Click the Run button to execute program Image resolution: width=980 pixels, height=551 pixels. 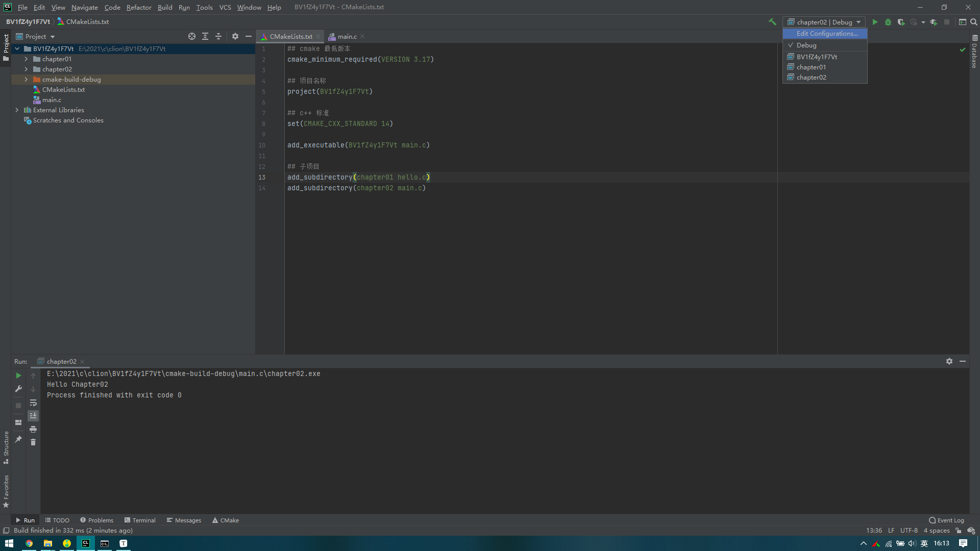pos(874,21)
